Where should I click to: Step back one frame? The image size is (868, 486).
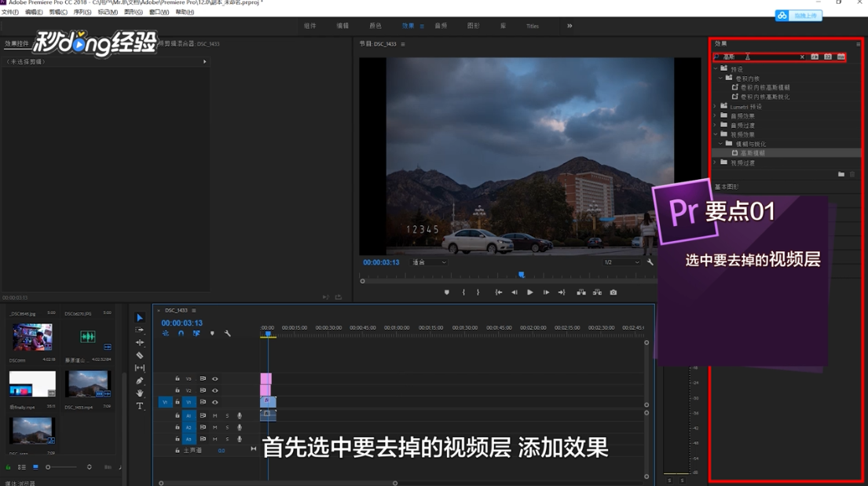515,292
